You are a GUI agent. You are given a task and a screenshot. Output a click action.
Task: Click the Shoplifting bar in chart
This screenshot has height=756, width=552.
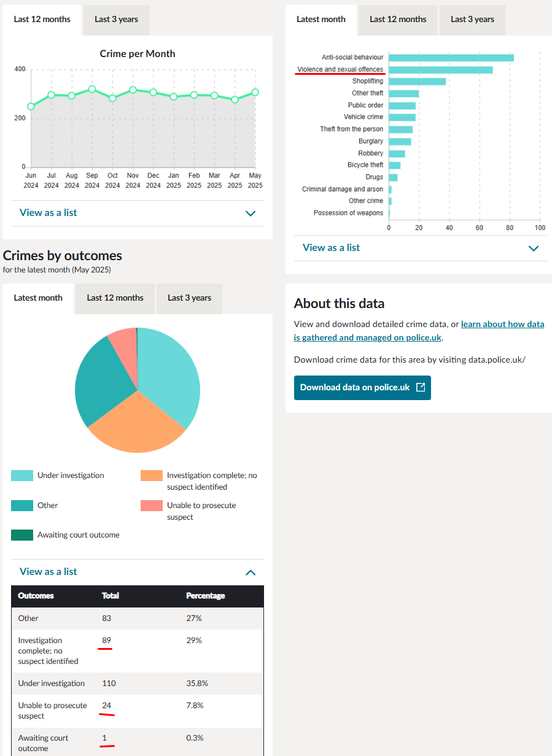coord(418,82)
